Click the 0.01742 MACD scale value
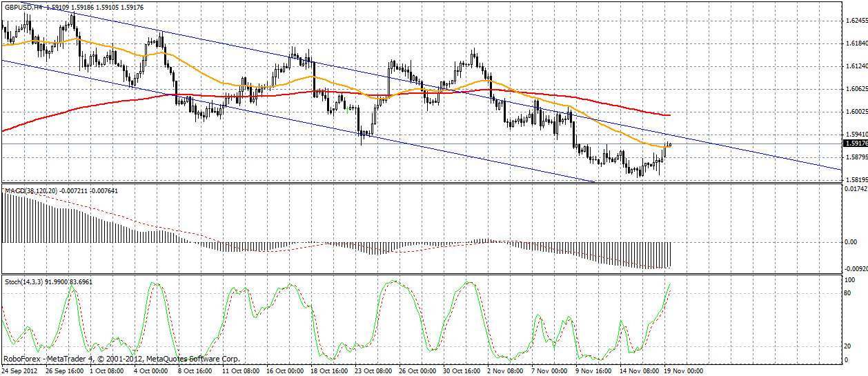 pos(856,188)
